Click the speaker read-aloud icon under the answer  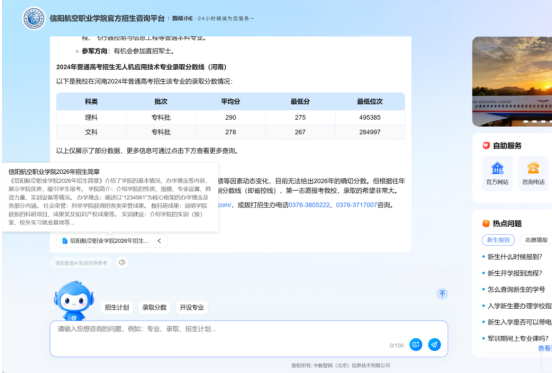[x=122, y=263]
